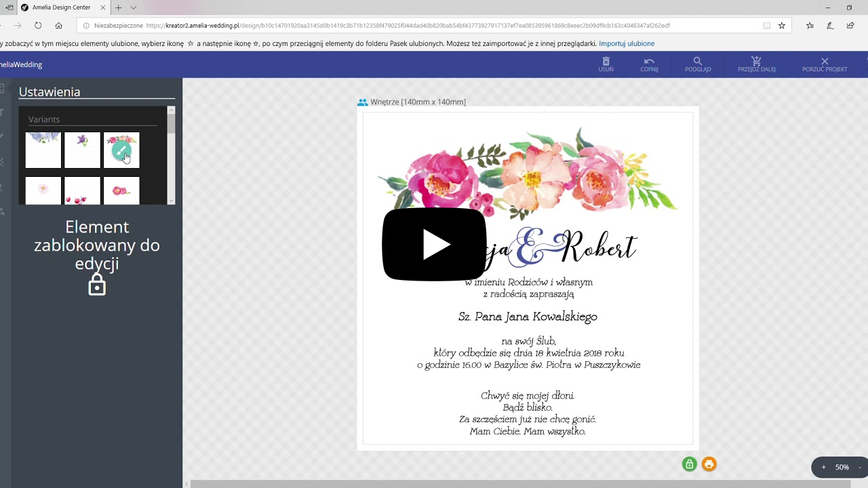Select the blue hydrangea variant thumbnail
The height and width of the screenshot is (488, 868).
[x=43, y=150]
